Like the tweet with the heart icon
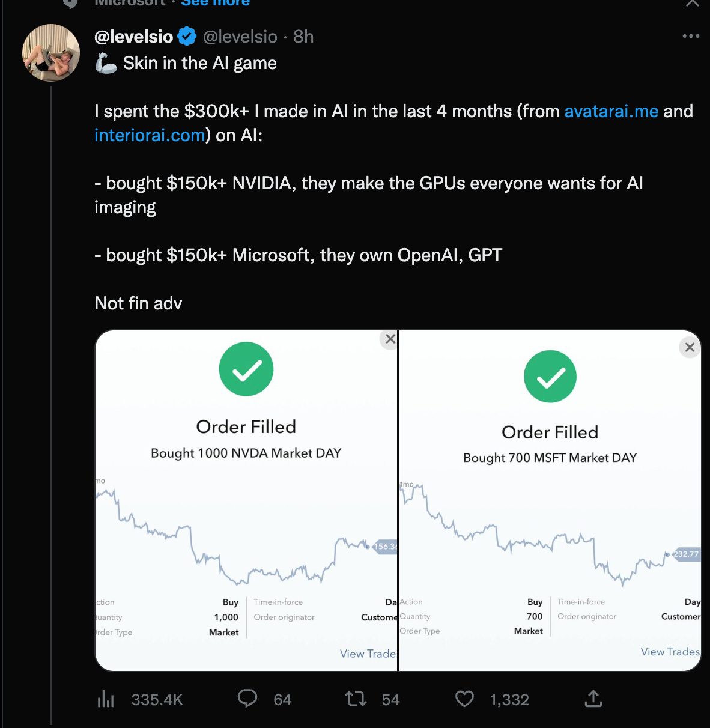Image resolution: width=710 pixels, height=728 pixels. click(x=464, y=699)
